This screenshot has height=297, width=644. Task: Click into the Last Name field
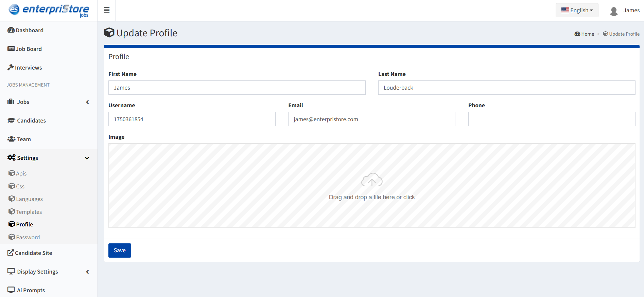click(x=506, y=88)
